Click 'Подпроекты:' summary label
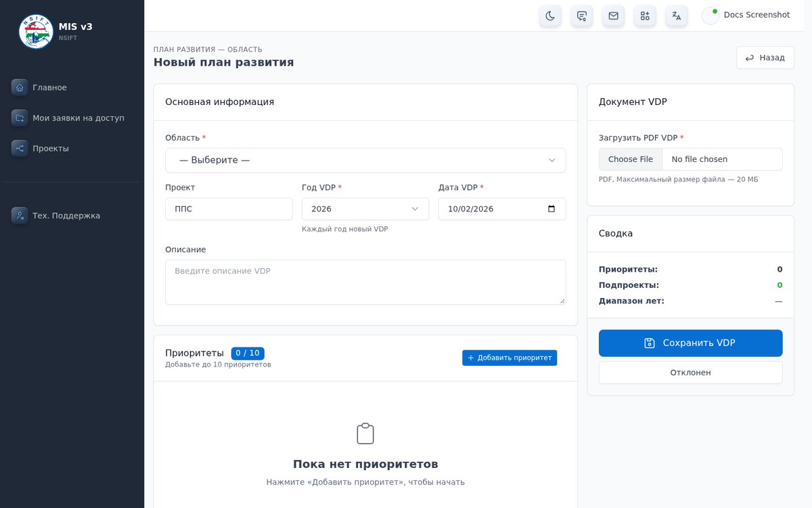Image resolution: width=812 pixels, height=508 pixels. [x=629, y=285]
